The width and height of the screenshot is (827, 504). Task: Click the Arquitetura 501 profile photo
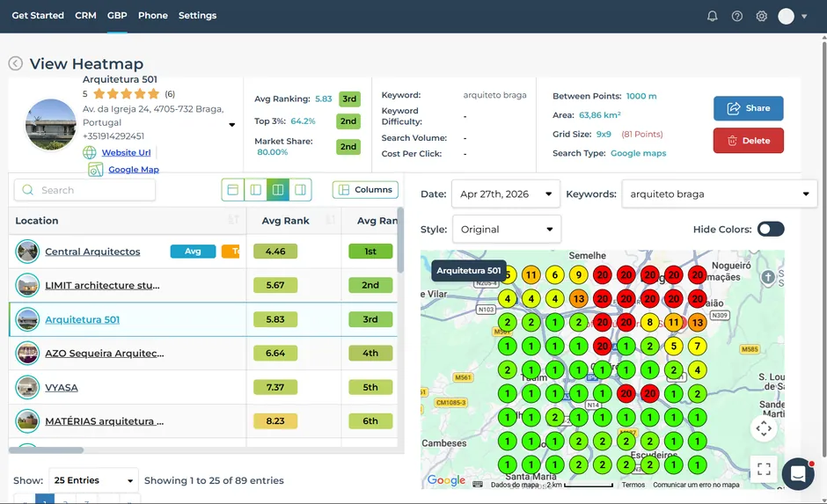tap(51, 125)
